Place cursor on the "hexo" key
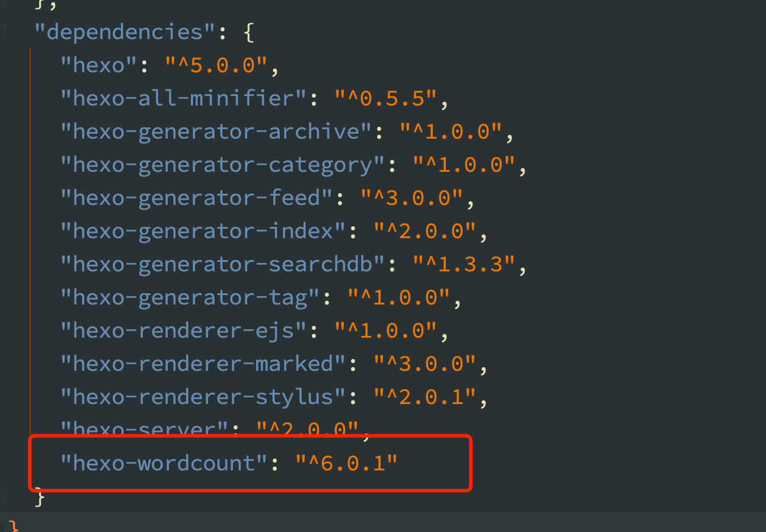 pyautogui.click(x=100, y=65)
